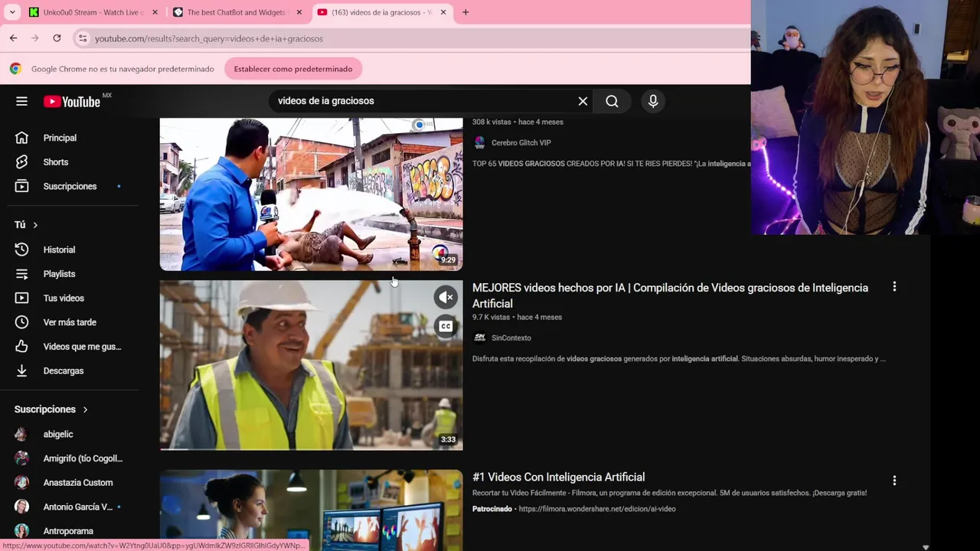
Task: Open more options for the Filmora ad
Action: click(894, 481)
